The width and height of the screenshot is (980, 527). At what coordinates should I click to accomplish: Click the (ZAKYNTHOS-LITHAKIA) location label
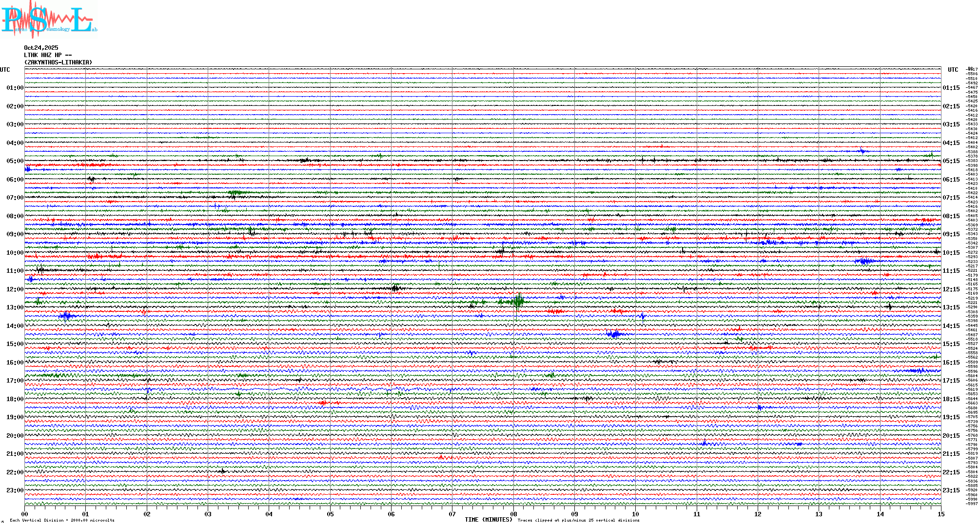[x=58, y=62]
